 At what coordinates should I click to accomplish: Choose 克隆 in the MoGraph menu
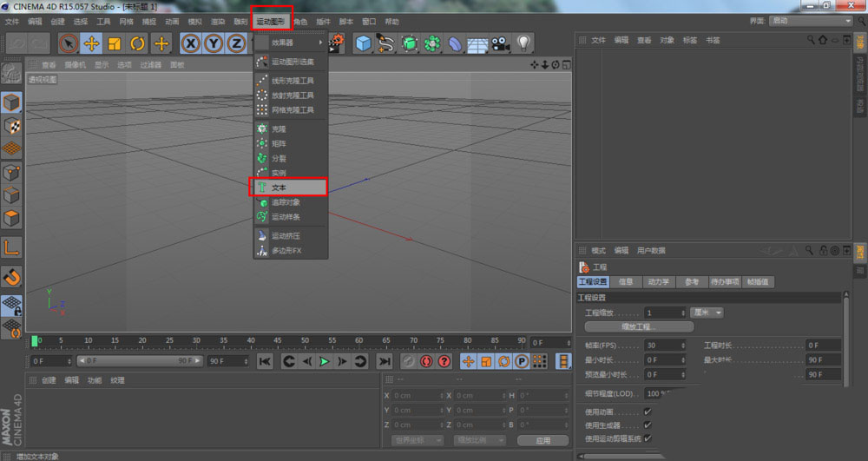coord(290,129)
